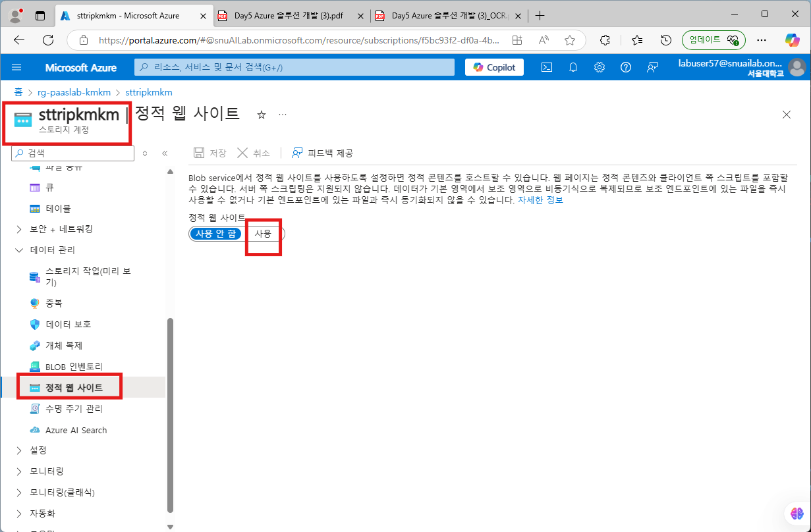This screenshot has width=811, height=532.
Task: Go back in the browser
Action: (x=19, y=40)
